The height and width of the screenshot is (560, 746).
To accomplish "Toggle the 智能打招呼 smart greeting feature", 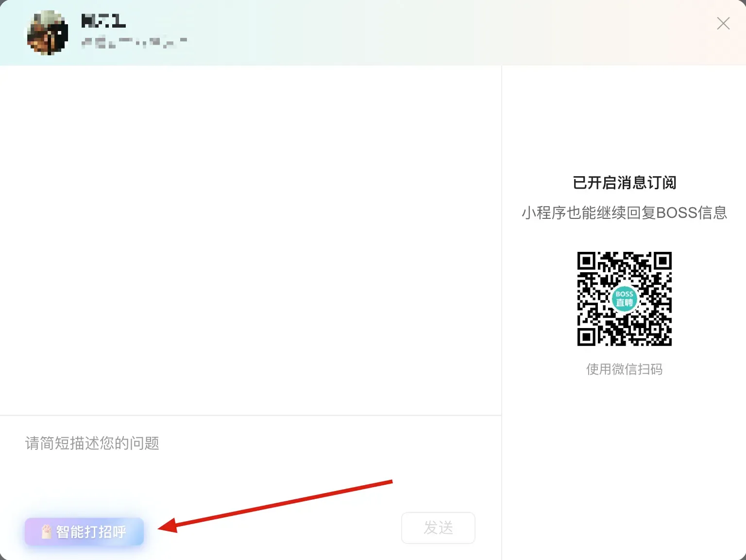I will point(84,532).
